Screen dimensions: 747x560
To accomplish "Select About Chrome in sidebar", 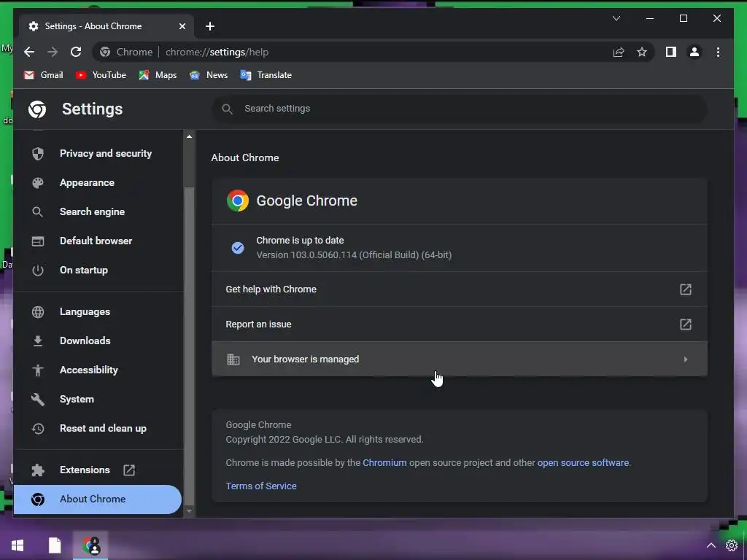I will 98,499.
